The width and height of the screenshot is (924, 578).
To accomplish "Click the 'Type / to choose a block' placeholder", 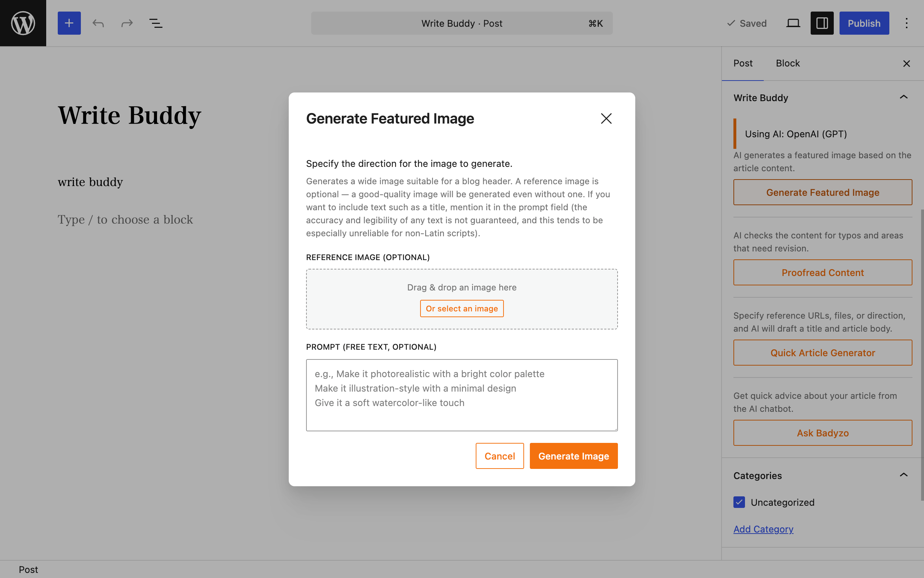I will click(125, 220).
